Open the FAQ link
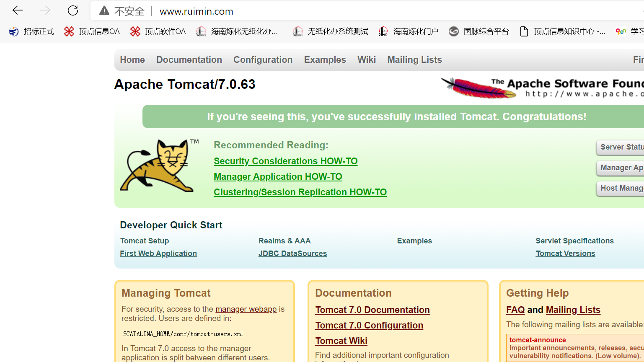 [515, 310]
